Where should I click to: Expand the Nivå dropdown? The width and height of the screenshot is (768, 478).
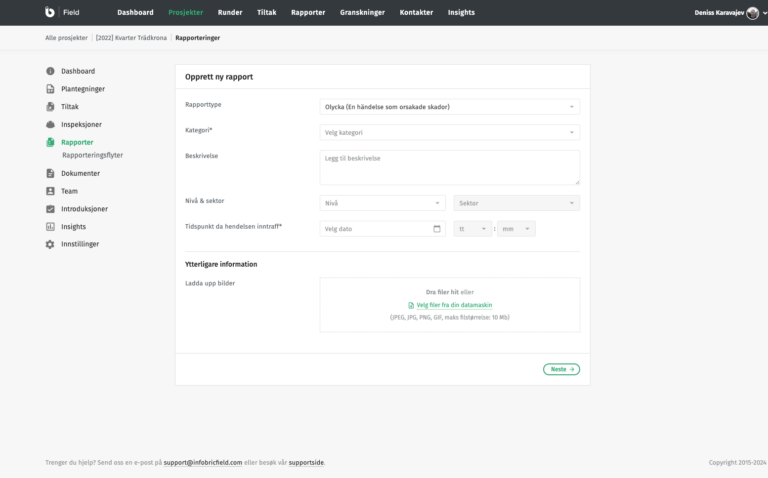click(382, 203)
